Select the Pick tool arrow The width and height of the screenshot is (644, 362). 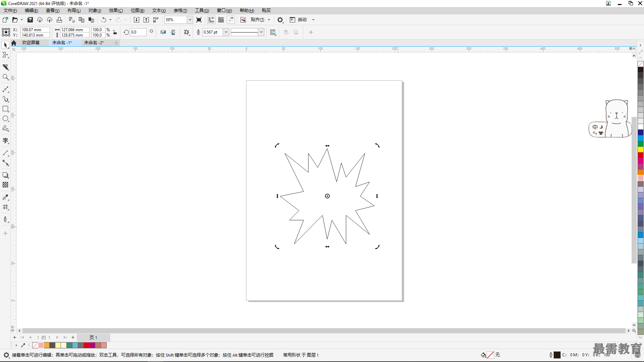coord(5,45)
